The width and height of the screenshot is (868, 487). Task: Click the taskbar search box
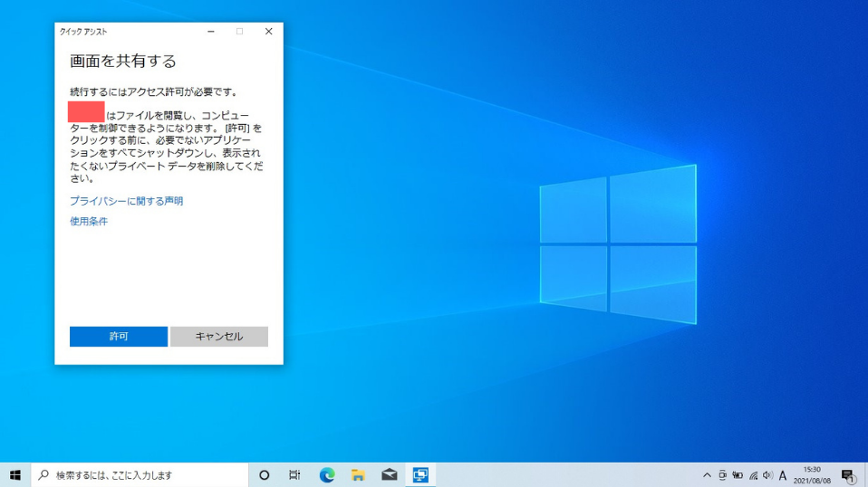point(140,475)
